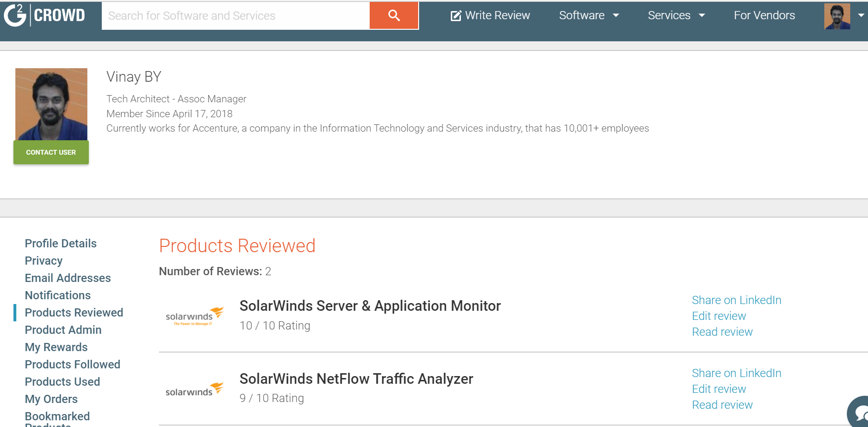
Task: Click the Vinay BY name heading
Action: 134,77
